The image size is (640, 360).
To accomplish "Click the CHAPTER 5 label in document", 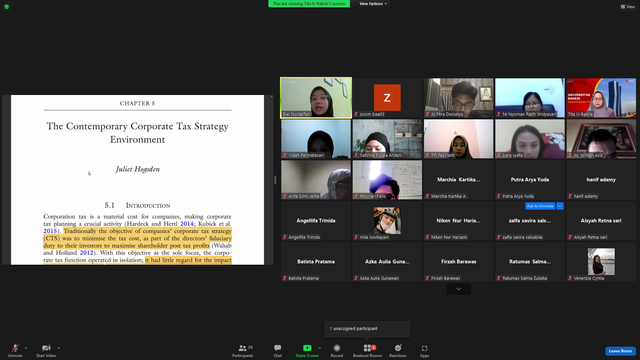I will point(137,103).
